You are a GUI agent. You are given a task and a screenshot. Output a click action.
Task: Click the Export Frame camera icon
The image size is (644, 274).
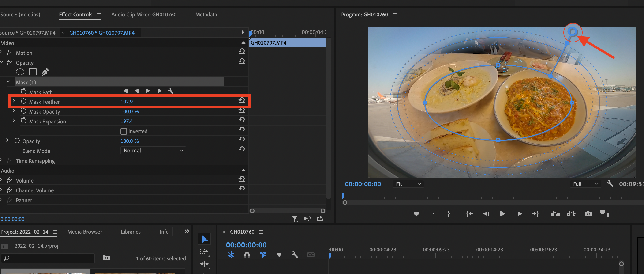pos(588,214)
